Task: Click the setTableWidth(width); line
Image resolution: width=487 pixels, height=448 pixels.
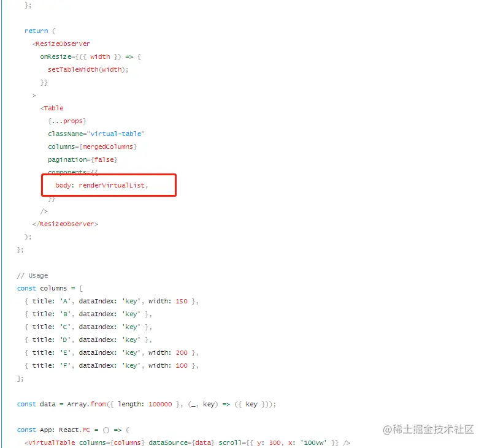Action: point(88,69)
